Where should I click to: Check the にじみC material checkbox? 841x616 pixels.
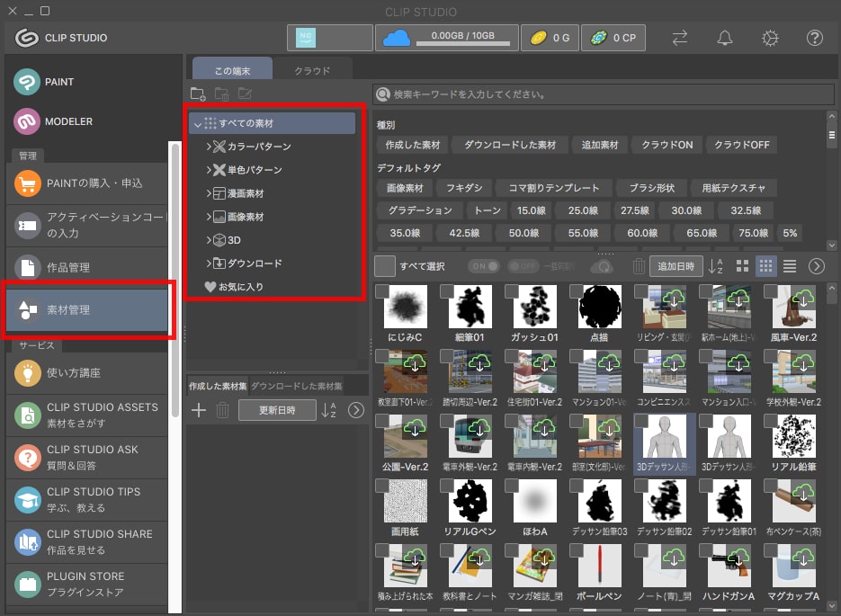[x=382, y=291]
